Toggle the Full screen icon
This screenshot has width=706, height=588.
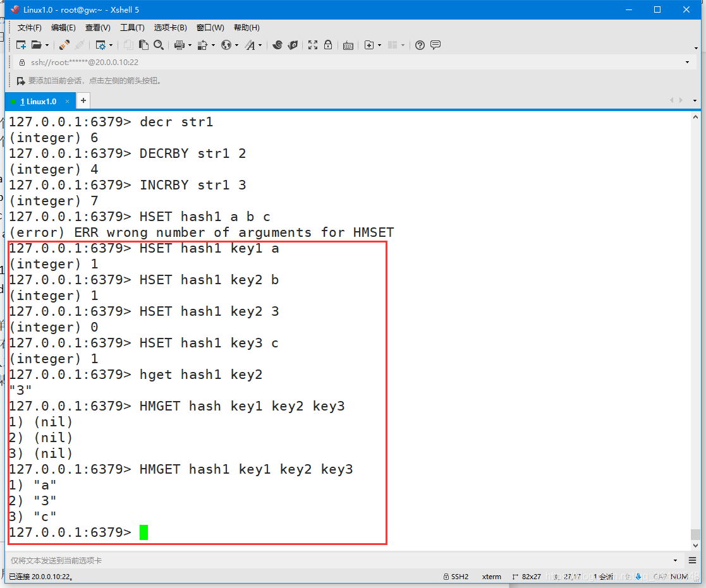313,45
